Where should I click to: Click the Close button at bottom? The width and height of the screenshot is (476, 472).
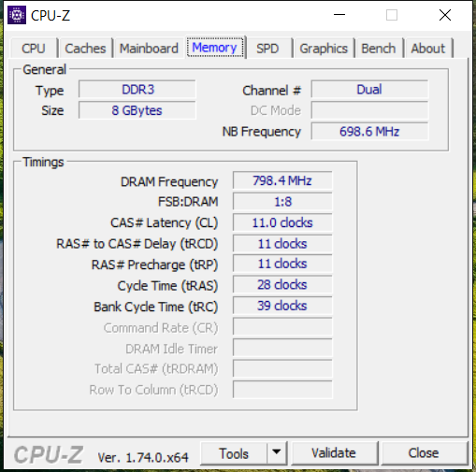point(424,453)
